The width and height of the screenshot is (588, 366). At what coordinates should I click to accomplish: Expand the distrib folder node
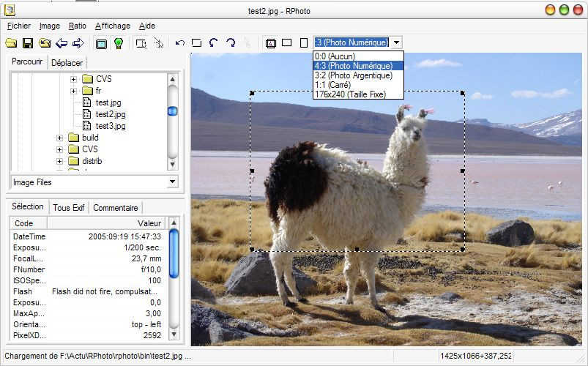click(59, 161)
